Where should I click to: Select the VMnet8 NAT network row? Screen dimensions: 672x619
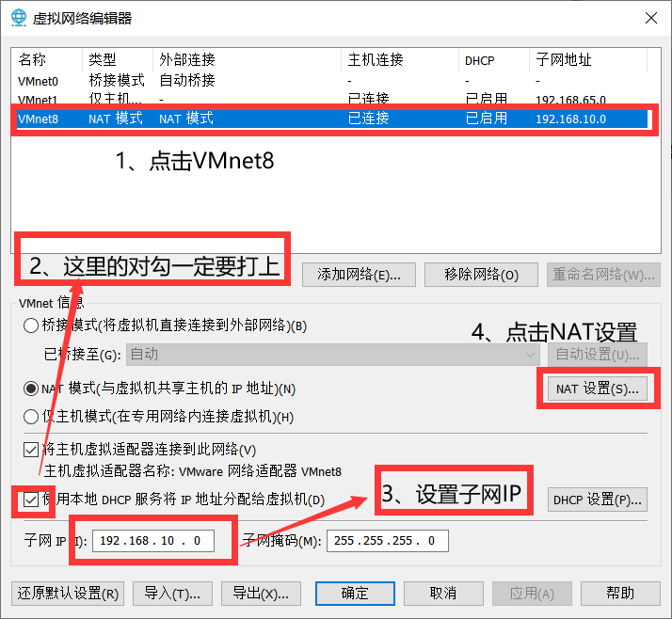point(332,119)
